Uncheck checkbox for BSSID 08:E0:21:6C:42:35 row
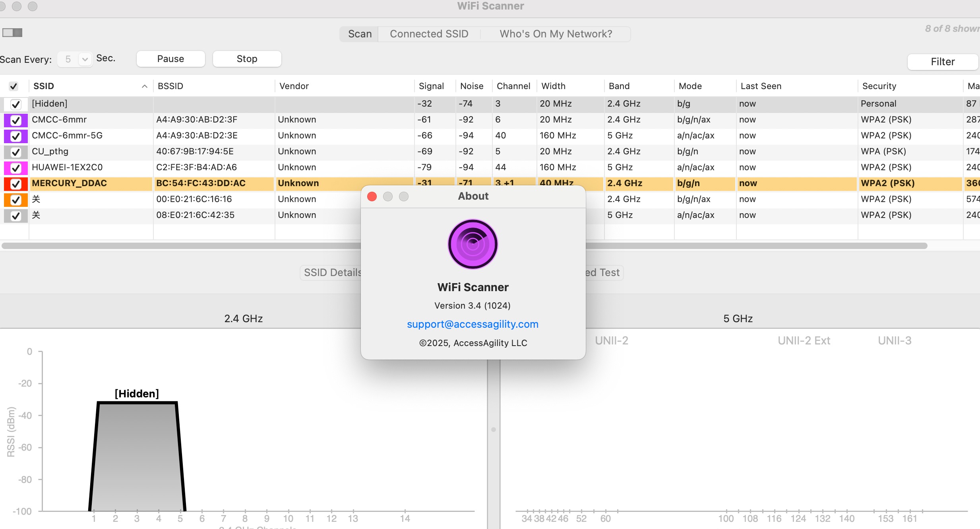The width and height of the screenshot is (980, 529). point(15,216)
